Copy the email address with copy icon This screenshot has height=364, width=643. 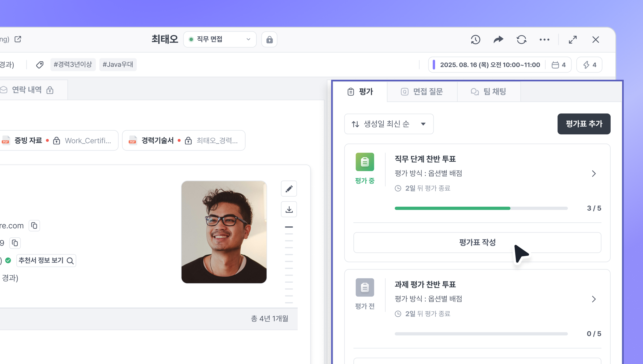click(x=34, y=226)
